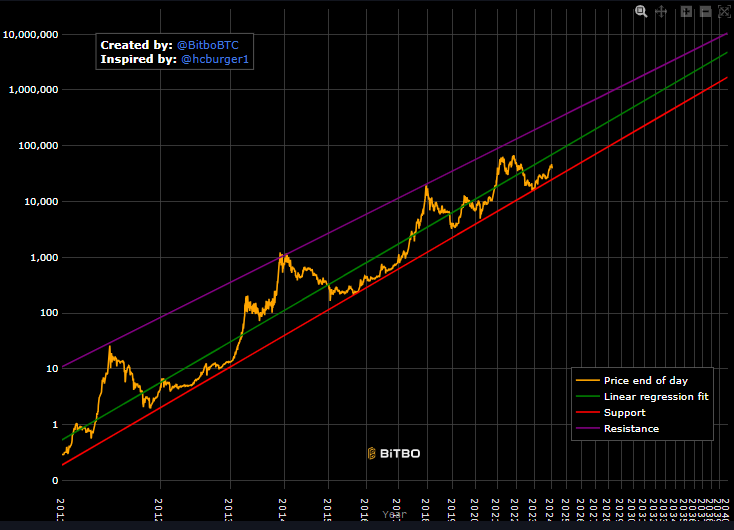Click the Autoscale crossed-arrows icon
This screenshot has width=734, height=530.
click(x=724, y=12)
